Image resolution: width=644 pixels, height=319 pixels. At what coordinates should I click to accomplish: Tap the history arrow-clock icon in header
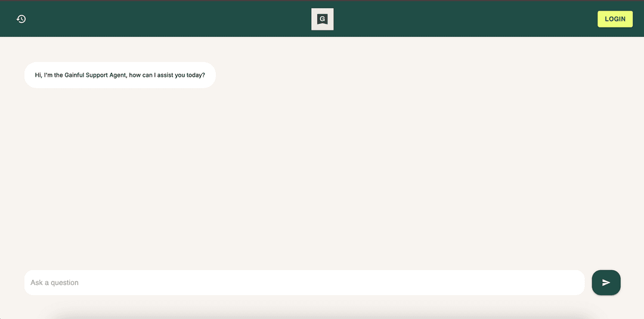point(21,19)
